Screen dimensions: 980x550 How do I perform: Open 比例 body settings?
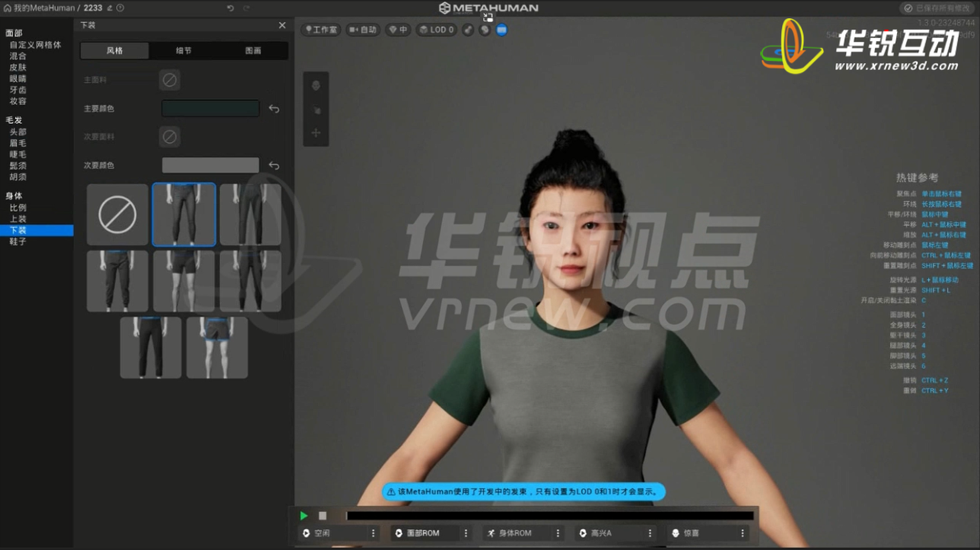(x=18, y=207)
